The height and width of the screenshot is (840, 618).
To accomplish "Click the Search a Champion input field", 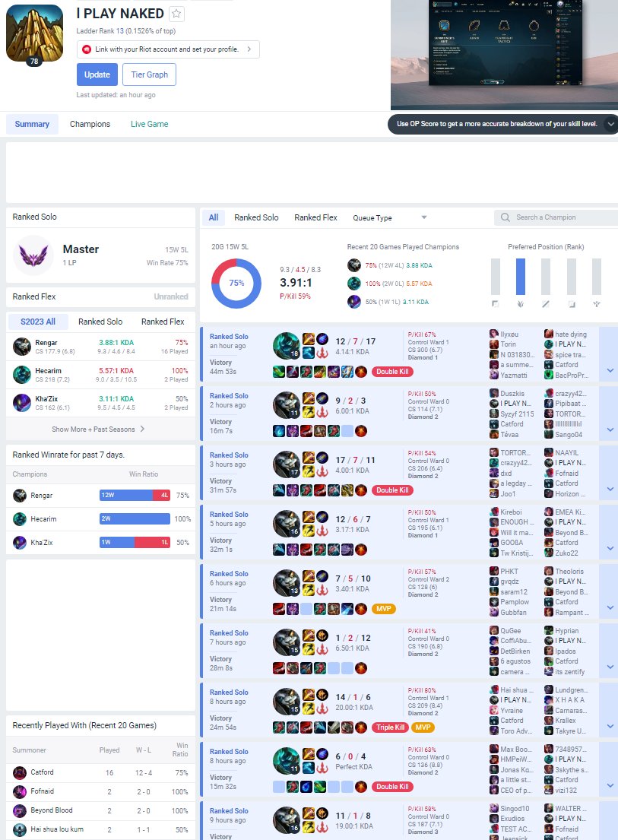I will point(556,217).
